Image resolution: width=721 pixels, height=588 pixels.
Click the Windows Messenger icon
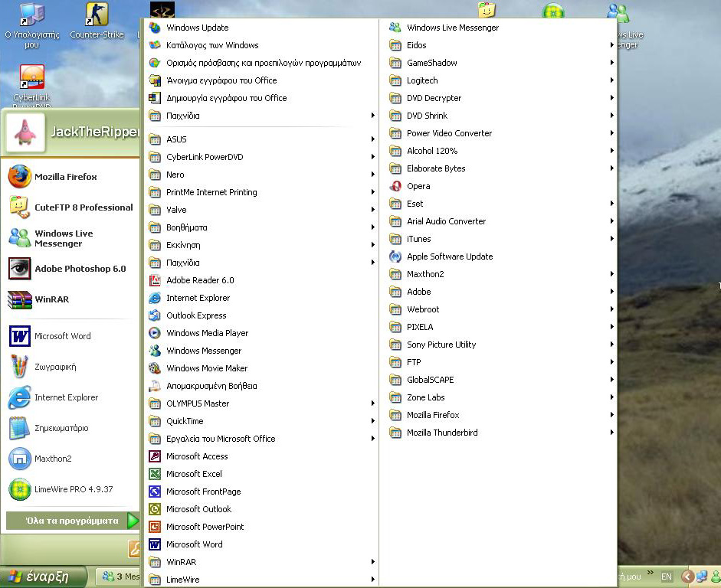pos(155,351)
